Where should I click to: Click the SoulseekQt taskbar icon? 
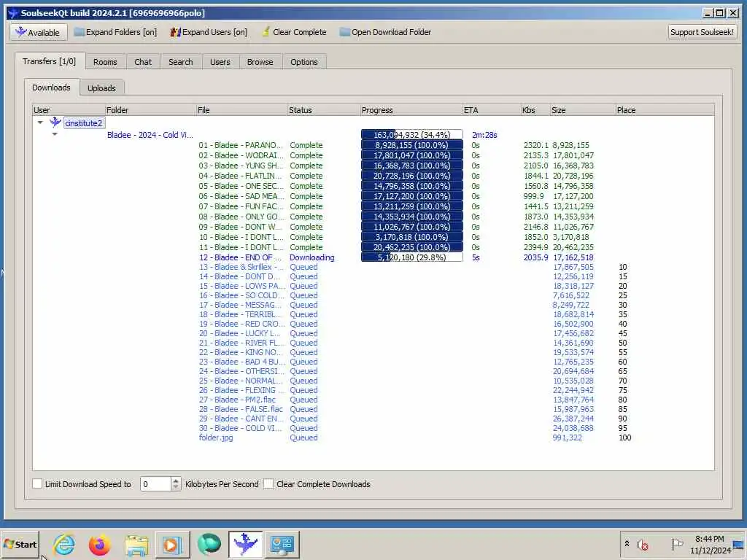(245, 544)
